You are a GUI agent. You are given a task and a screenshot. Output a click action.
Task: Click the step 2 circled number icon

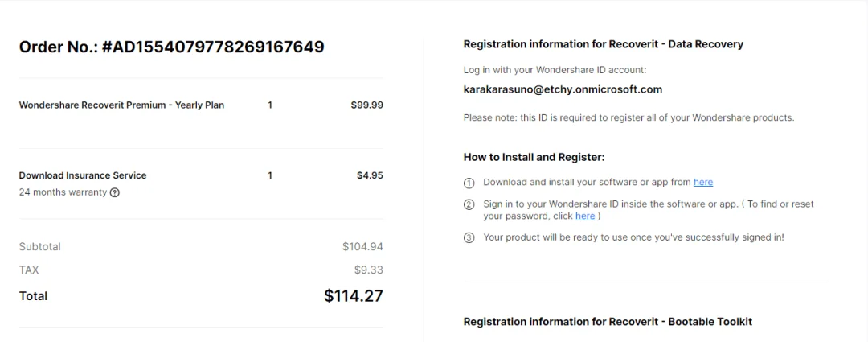469,204
